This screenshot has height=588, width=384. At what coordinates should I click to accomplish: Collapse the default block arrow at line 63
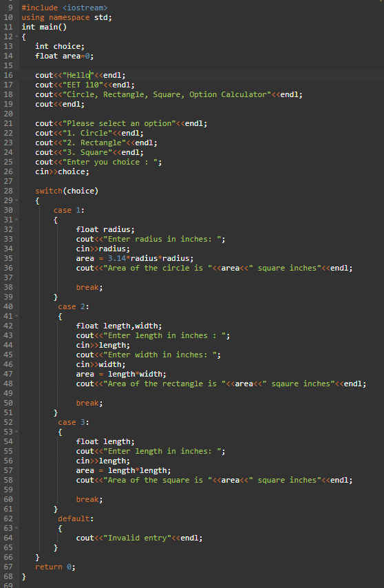pyautogui.click(x=17, y=528)
